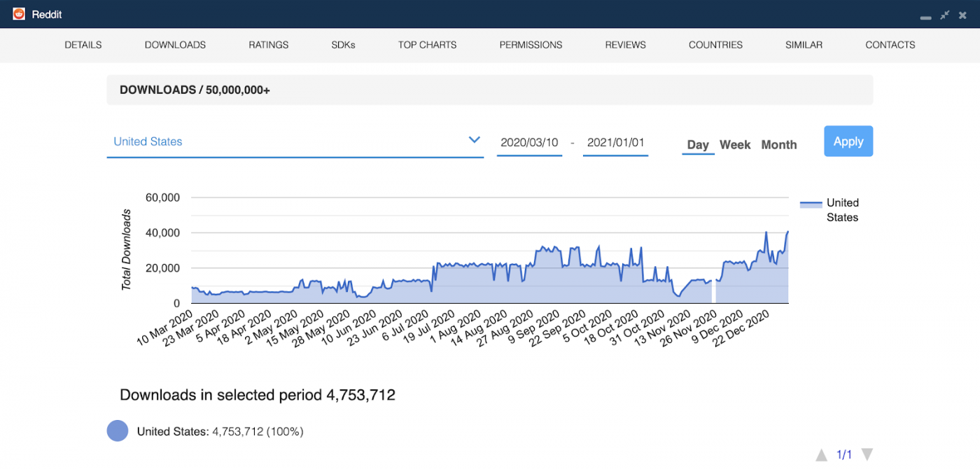Click the blue chevron on the country selector
980x469 pixels.
coord(475,140)
